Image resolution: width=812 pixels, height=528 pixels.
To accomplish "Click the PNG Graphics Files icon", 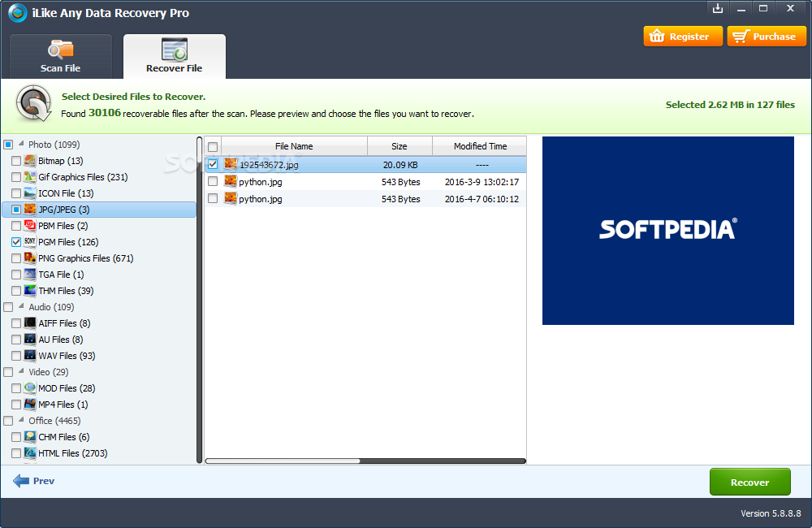I will tap(30, 258).
